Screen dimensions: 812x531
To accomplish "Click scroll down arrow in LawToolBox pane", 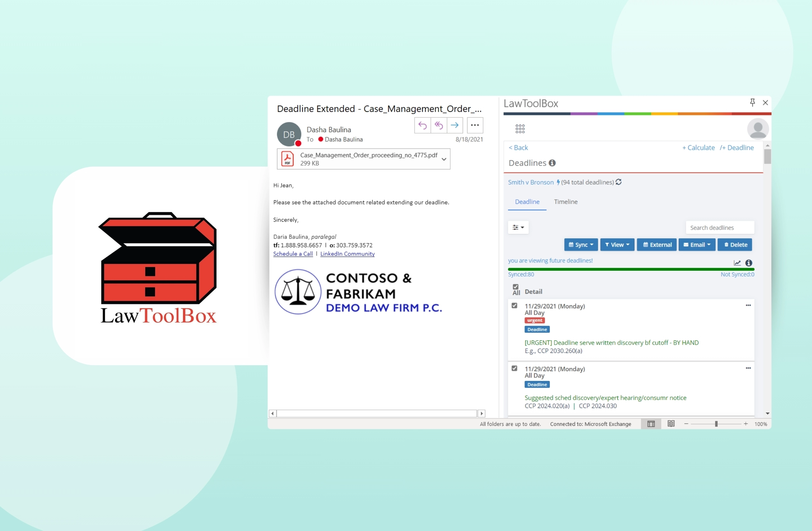I will pos(767,413).
